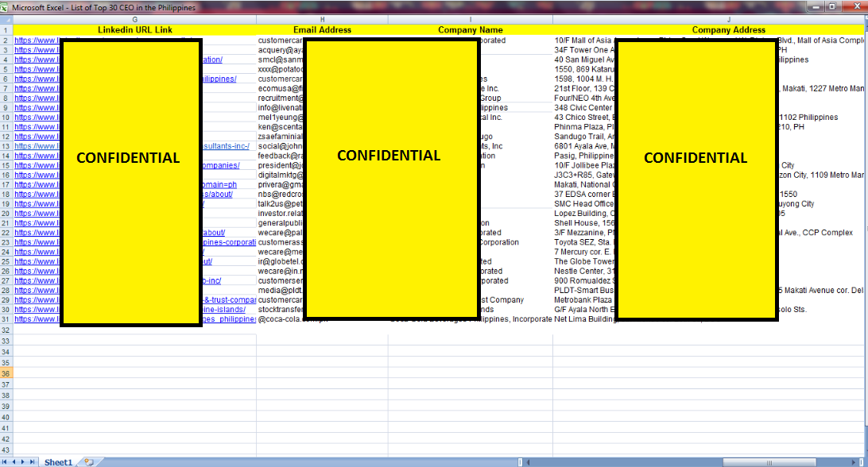Viewport: 868px width, 467px height.
Task: Click the Excel application icon in title bar
Action: click(x=5, y=7)
